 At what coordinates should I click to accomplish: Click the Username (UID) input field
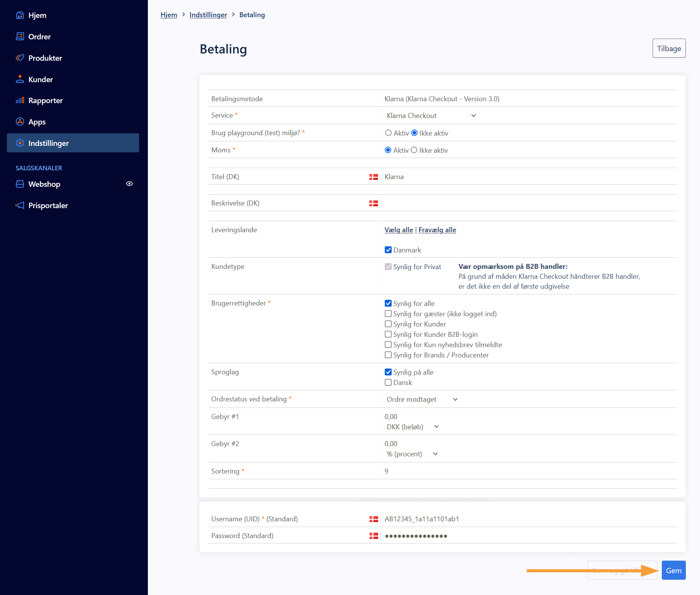tap(529, 519)
